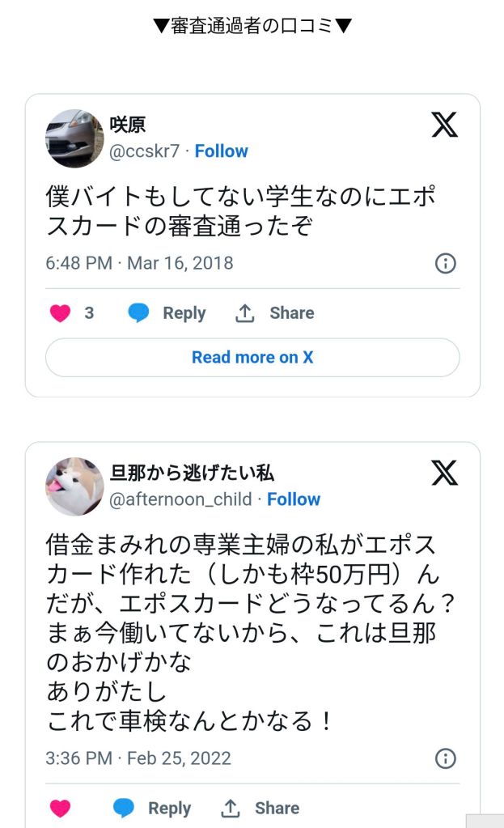
Task: Open timestamp 6:48 PM · Mar 16, 2018
Action: point(139,263)
